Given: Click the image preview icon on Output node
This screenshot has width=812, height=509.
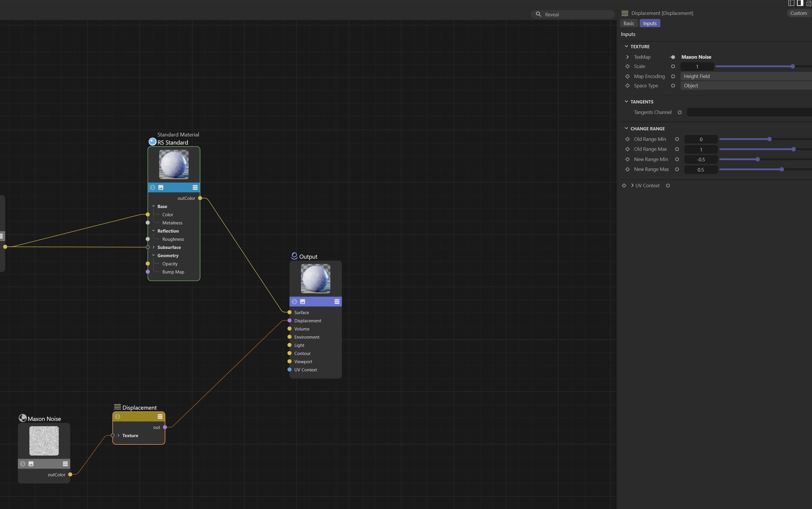Looking at the screenshot, I should [303, 302].
